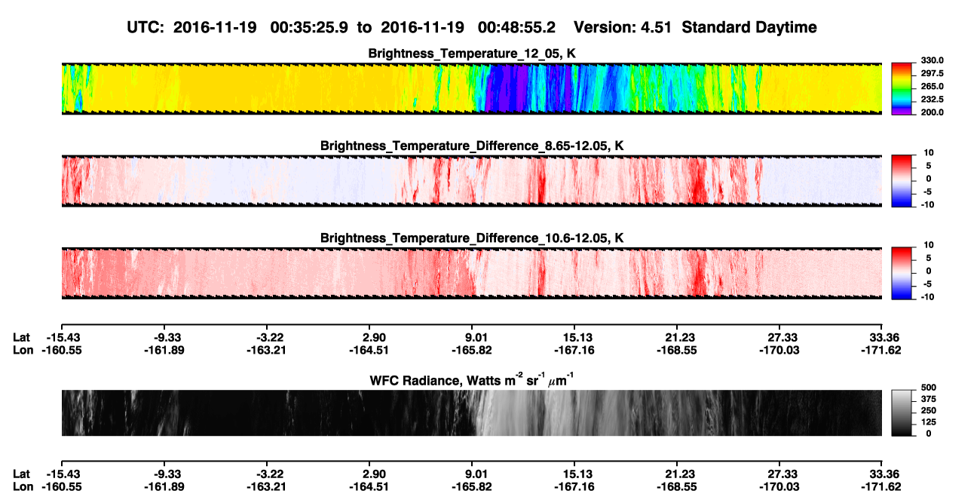Click the 'Brightness_Temperature_Difference_10.6-12.05, K' panel title
The image size is (980, 503).
(x=472, y=238)
